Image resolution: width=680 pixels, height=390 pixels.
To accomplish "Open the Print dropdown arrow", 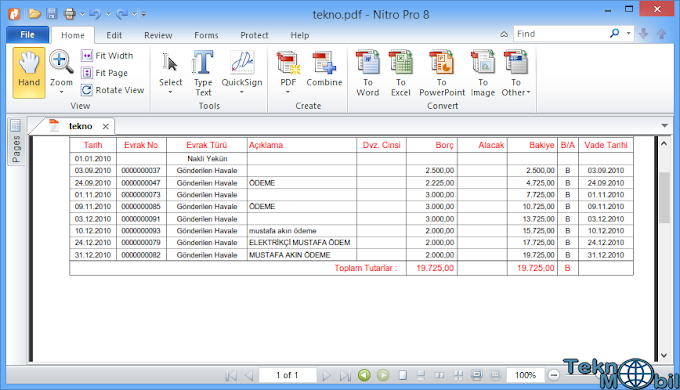I will (x=82, y=14).
